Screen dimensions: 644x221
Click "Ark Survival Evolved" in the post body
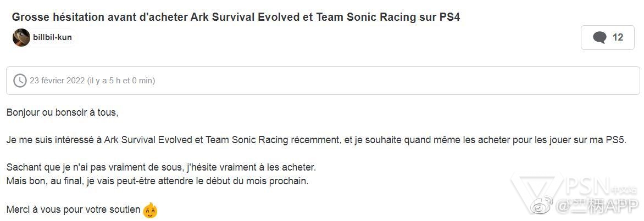148,140
